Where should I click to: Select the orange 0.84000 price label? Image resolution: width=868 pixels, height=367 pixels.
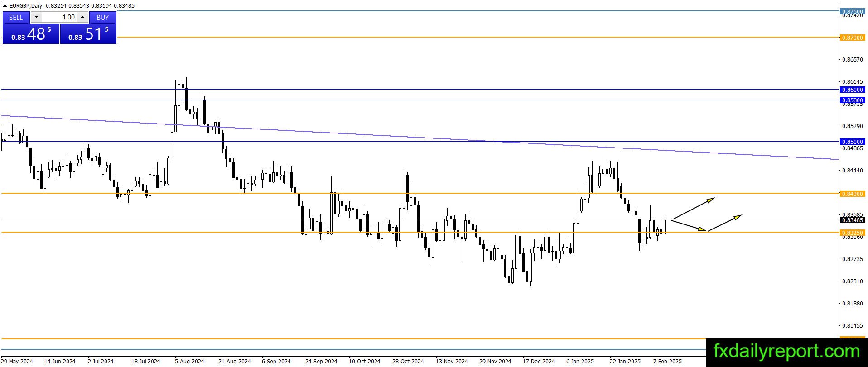852,194
